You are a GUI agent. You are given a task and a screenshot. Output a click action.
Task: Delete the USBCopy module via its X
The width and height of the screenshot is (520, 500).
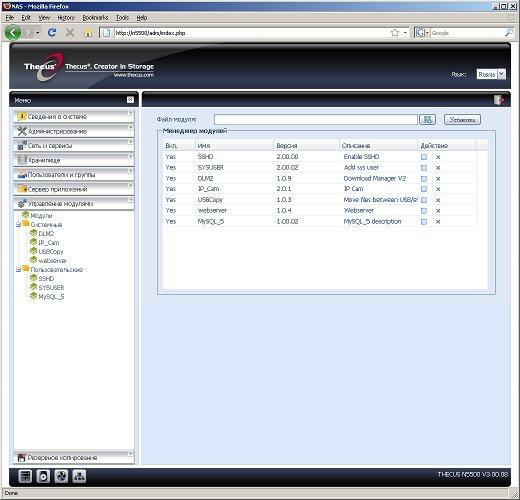point(438,200)
